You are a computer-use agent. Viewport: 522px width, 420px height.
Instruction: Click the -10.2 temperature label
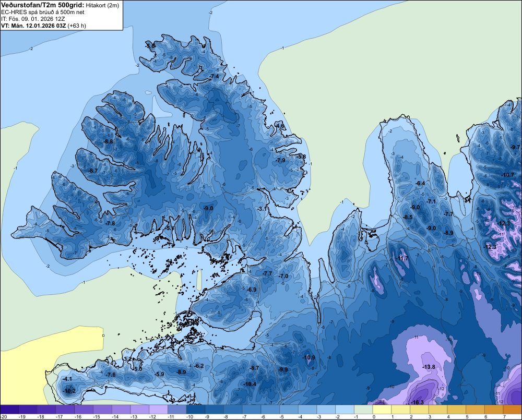pyautogui.click(x=69, y=391)
